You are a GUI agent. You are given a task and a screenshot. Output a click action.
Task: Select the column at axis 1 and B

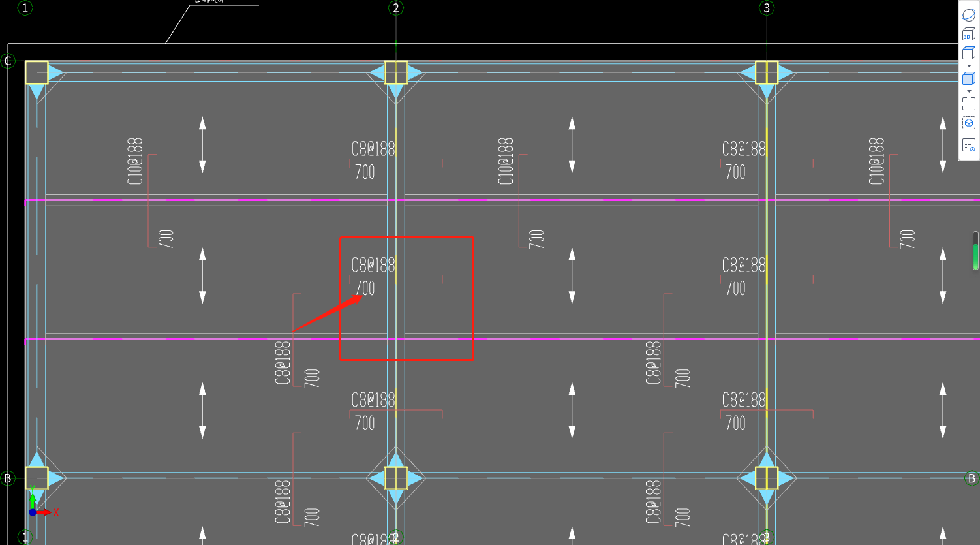(x=37, y=478)
